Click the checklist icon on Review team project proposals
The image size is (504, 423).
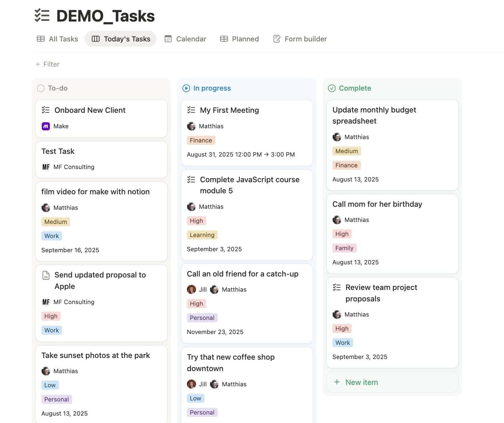point(337,287)
